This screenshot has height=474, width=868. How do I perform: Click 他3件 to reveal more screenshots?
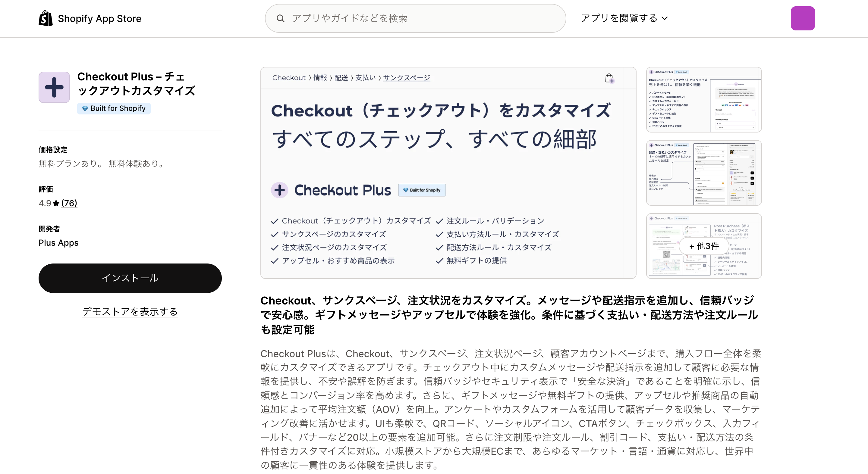[x=703, y=246]
